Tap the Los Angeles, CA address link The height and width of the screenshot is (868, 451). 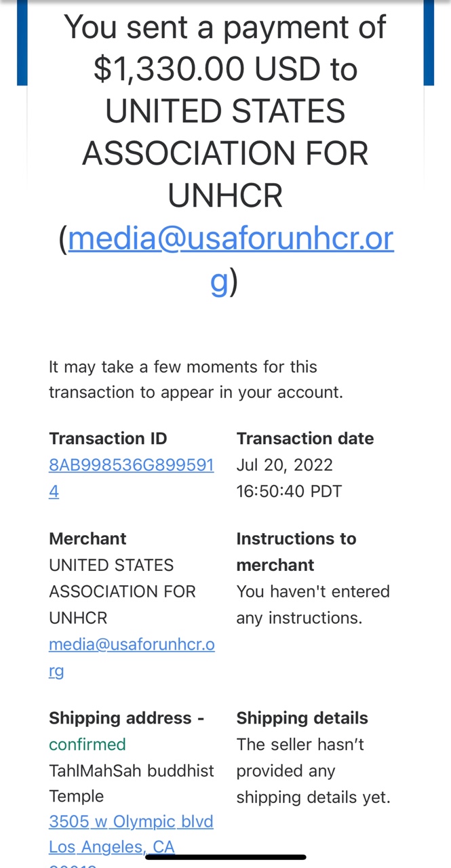tap(112, 847)
